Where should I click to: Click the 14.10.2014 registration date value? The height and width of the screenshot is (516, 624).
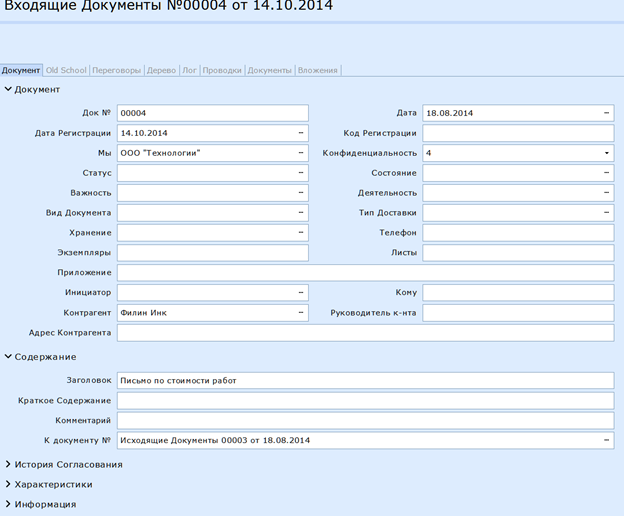[144, 133]
